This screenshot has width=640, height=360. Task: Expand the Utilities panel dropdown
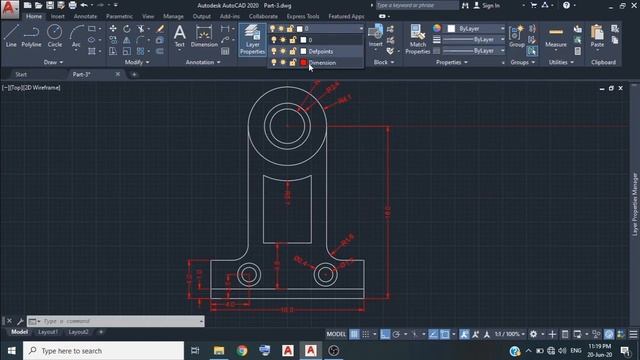561,62
